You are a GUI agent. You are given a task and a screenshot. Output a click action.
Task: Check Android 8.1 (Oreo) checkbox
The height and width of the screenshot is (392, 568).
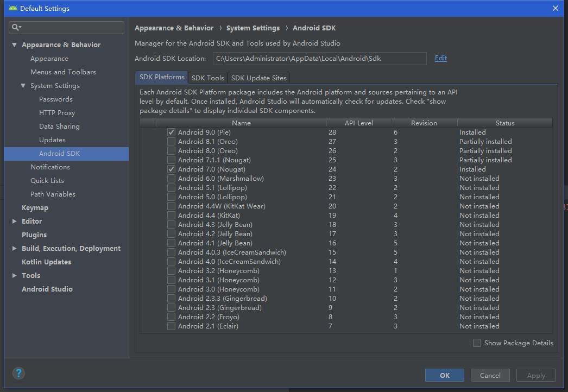click(x=172, y=141)
